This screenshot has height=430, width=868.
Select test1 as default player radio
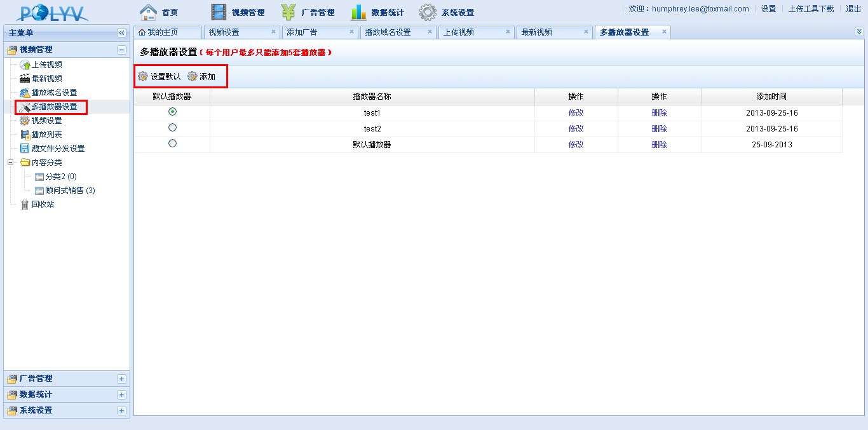pos(172,112)
